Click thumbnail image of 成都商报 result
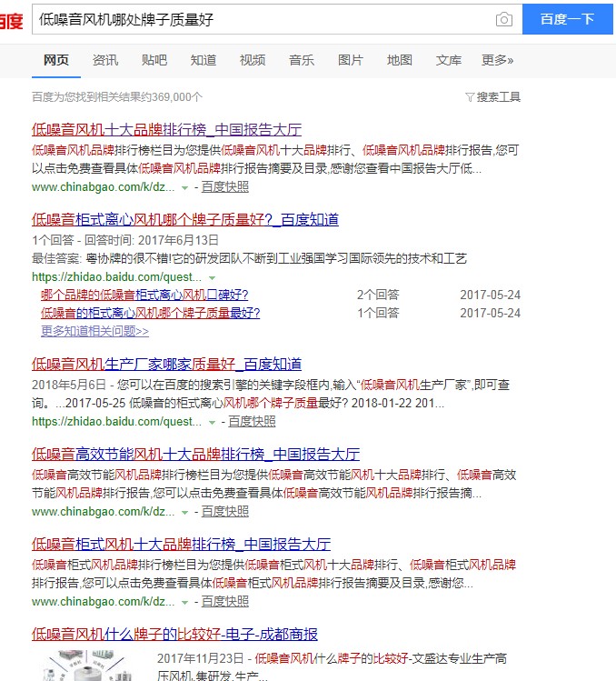 pyautogui.click(x=89, y=666)
